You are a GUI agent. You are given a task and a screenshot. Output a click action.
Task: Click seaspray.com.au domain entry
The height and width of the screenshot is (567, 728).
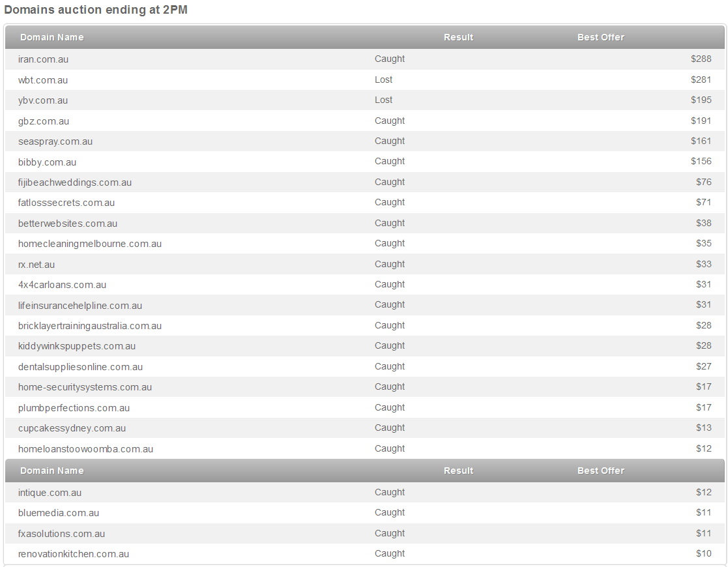click(55, 141)
